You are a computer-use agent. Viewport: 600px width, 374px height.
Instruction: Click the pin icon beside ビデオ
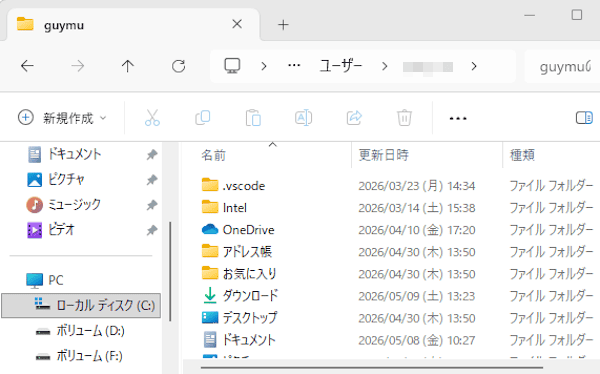pos(152,230)
